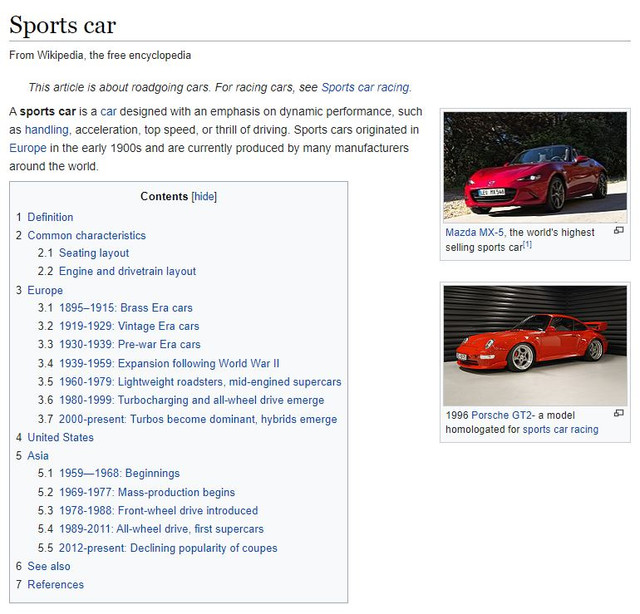The height and width of the screenshot is (614, 640).
Task: Open the Mazda MX-5 photo thumbnail
Action: click(535, 167)
